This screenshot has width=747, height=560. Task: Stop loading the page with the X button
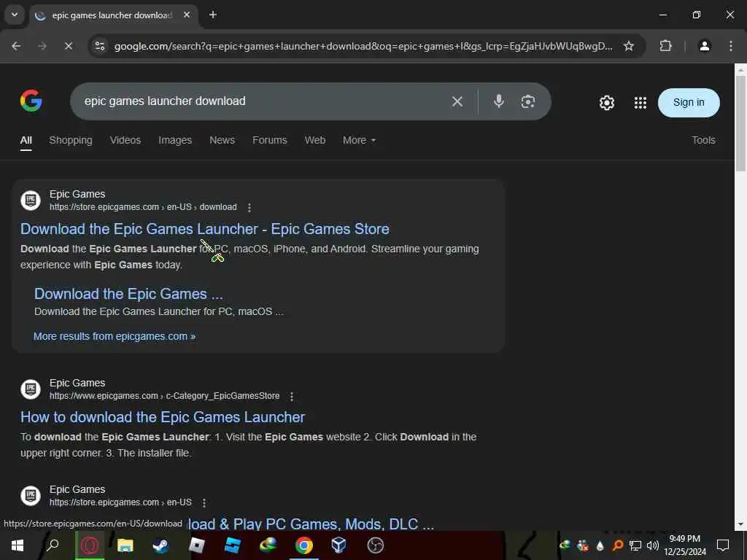click(x=68, y=46)
